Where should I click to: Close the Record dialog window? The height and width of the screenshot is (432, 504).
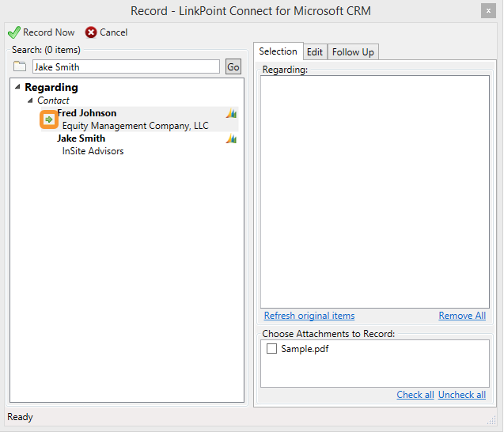coord(488,11)
